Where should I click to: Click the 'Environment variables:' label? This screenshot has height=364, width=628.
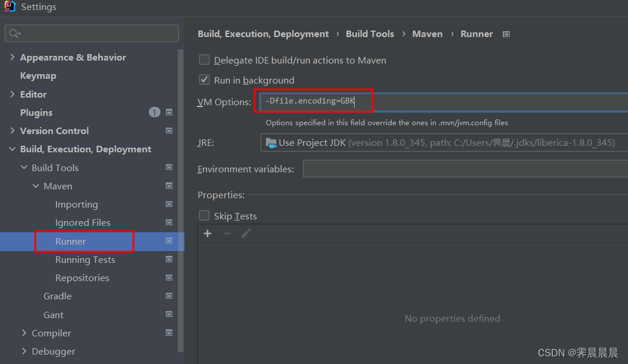tap(246, 169)
